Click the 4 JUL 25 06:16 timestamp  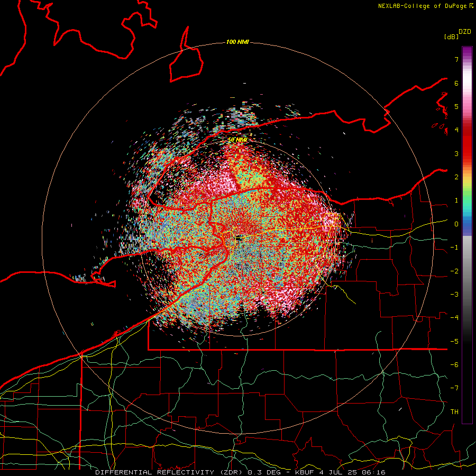[352, 472]
